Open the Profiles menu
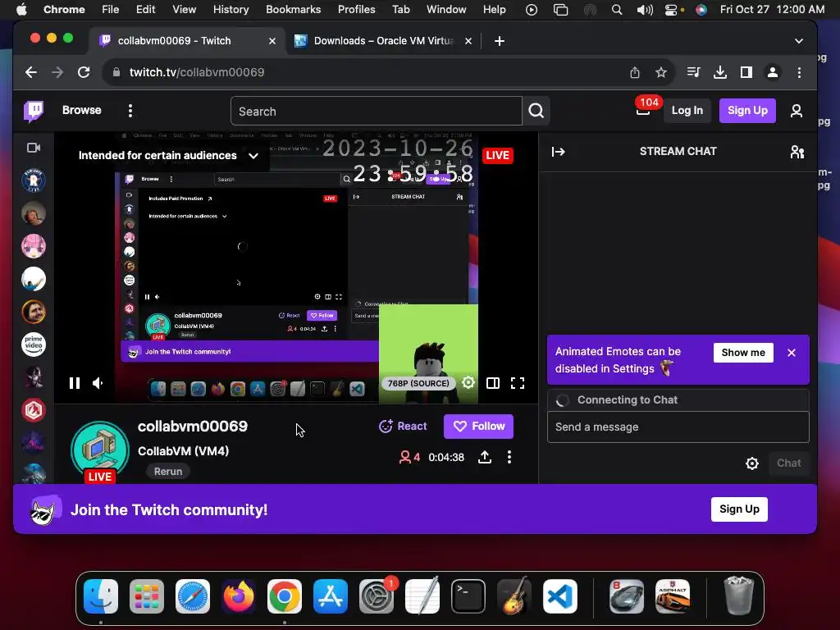The height and width of the screenshot is (630, 840). pos(356,10)
